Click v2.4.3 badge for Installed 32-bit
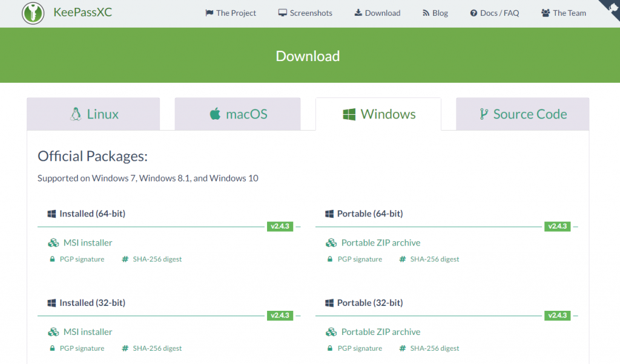The image size is (620, 364). 280,316
